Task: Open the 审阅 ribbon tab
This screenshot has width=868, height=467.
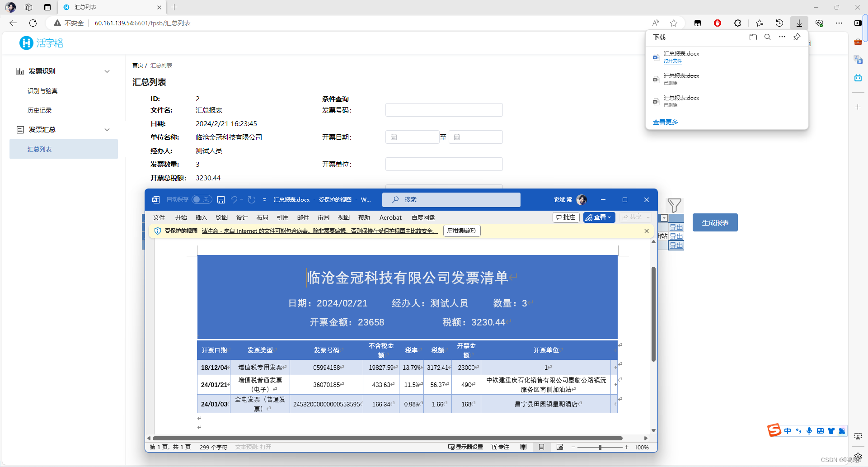Action: 324,217
